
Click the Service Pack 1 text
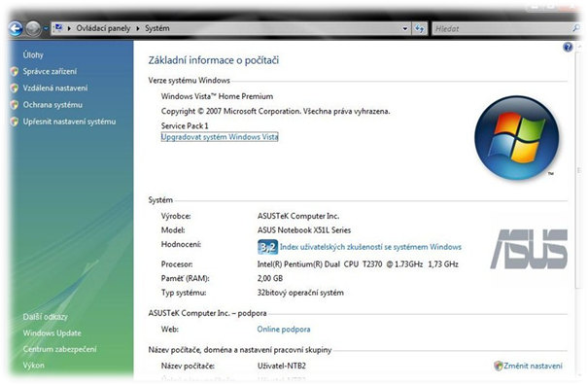click(x=185, y=125)
